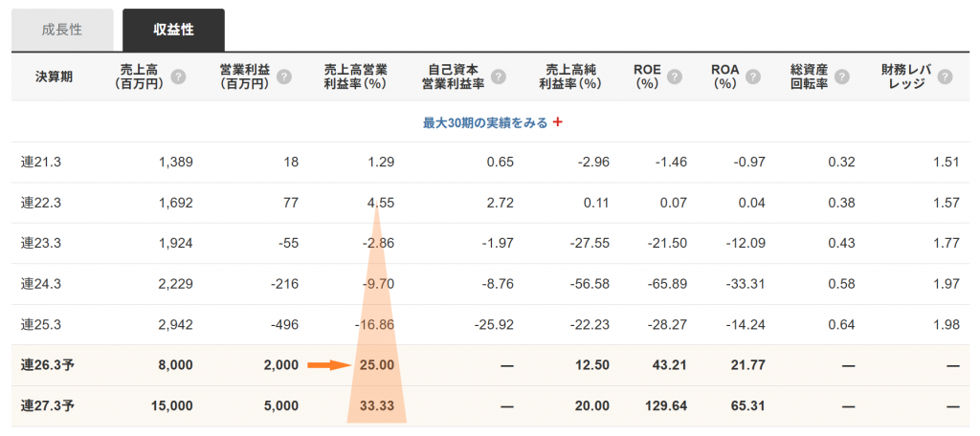Click the 売上高純利益率(%) column header
Screen dimensions: 980x436
(x=569, y=76)
